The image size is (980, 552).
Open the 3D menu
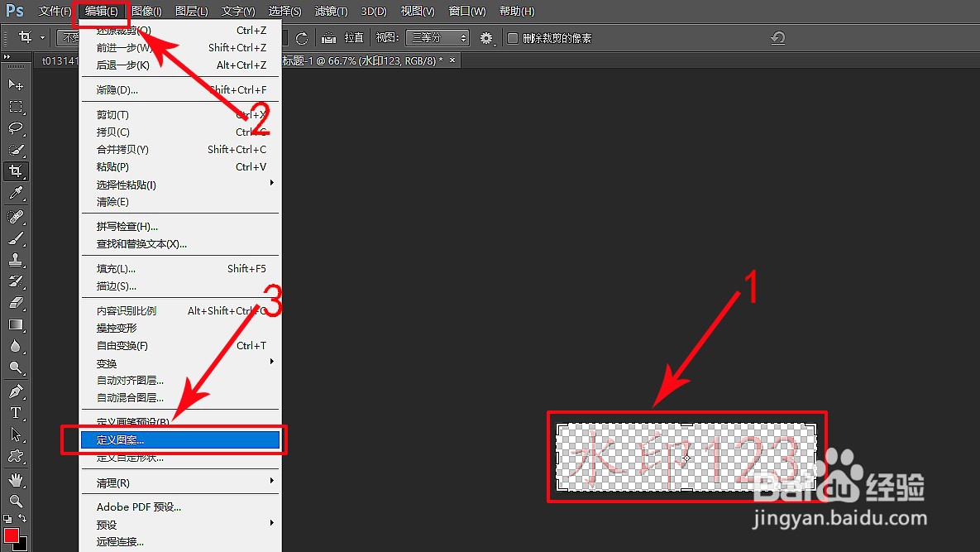coord(374,12)
